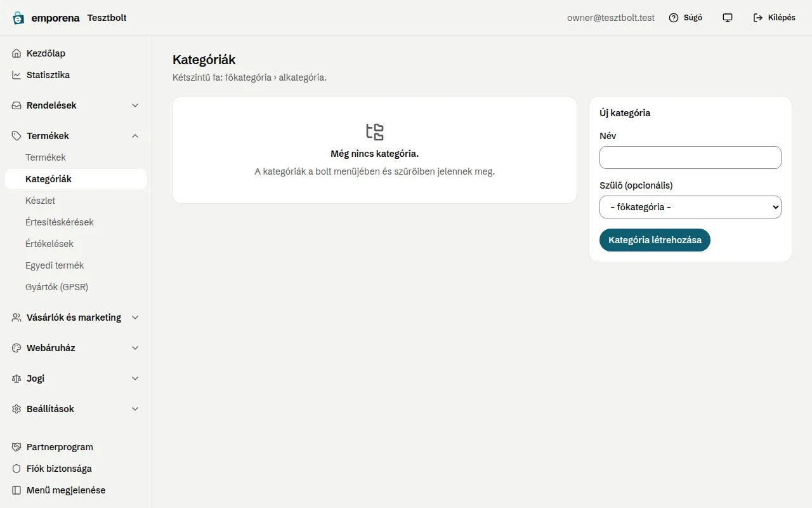Viewport: 812px width, 508px height.
Task: Open Értékelések in the sidebar
Action: coord(76,244)
